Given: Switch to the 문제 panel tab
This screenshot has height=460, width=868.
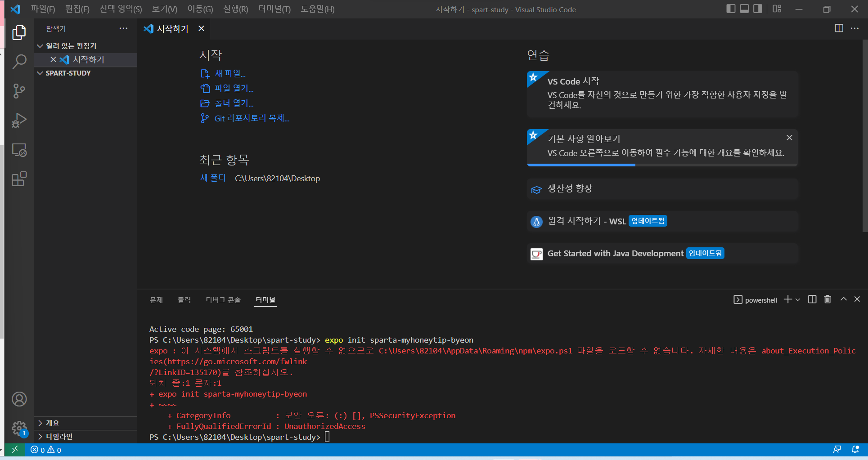Looking at the screenshot, I should [156, 300].
